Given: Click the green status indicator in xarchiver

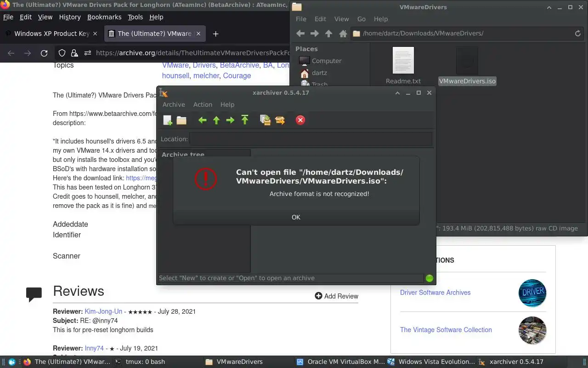Looking at the screenshot, I should [x=430, y=278].
